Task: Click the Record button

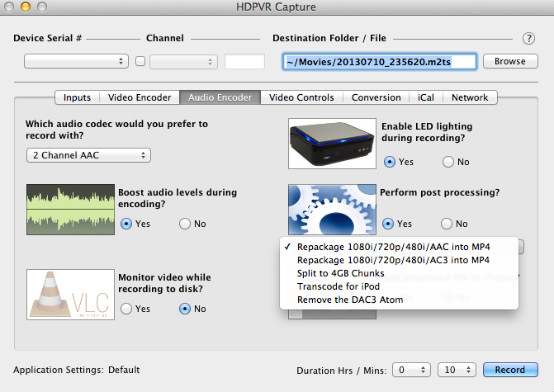Action: click(510, 370)
